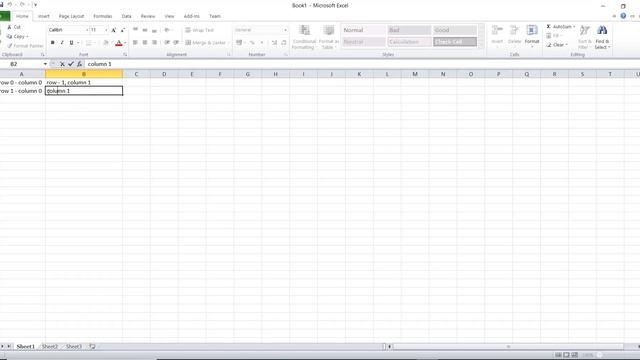640x360 pixels.
Task: Open the Calibri font name dropdown
Action: (x=87, y=30)
